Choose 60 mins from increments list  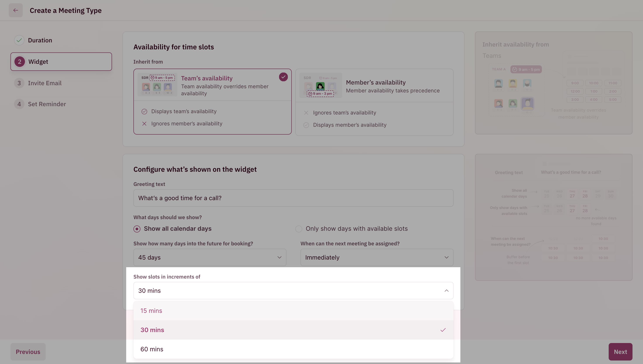[152, 349]
